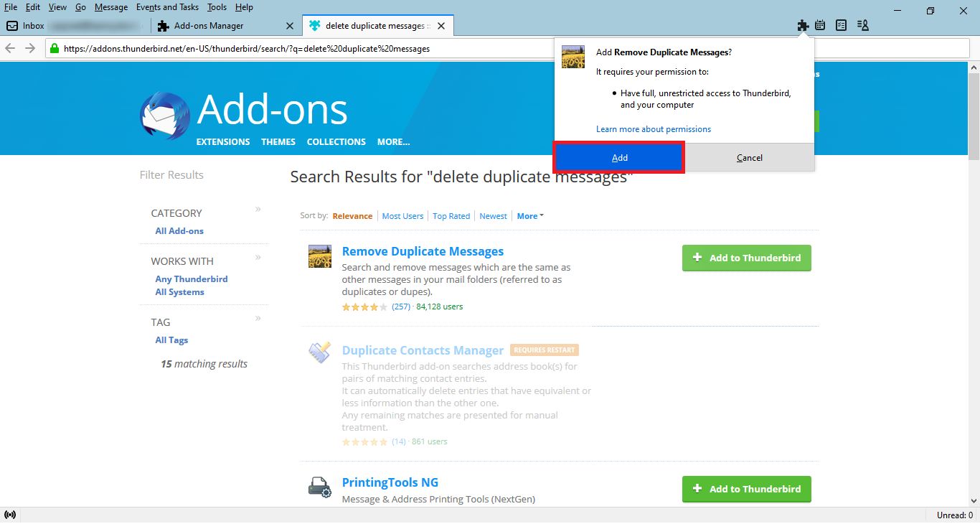Image resolution: width=980 pixels, height=524 pixels.
Task: Go forward with the right arrow
Action: coord(30,48)
